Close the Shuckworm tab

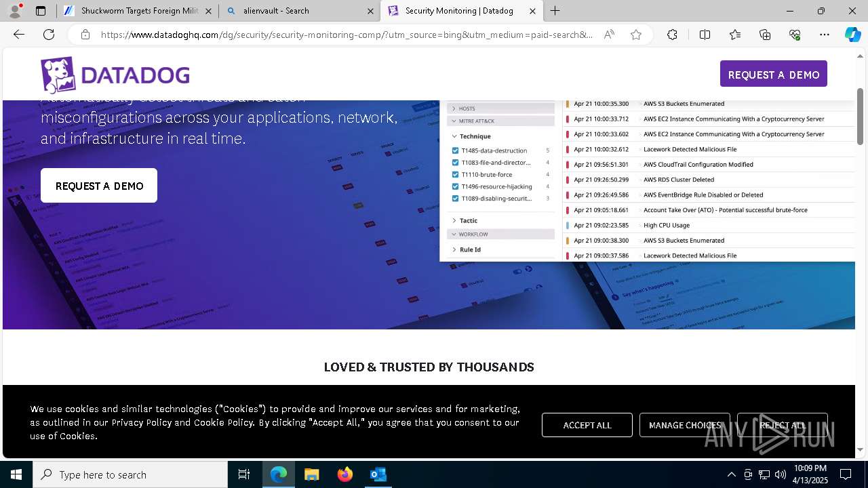(208, 11)
